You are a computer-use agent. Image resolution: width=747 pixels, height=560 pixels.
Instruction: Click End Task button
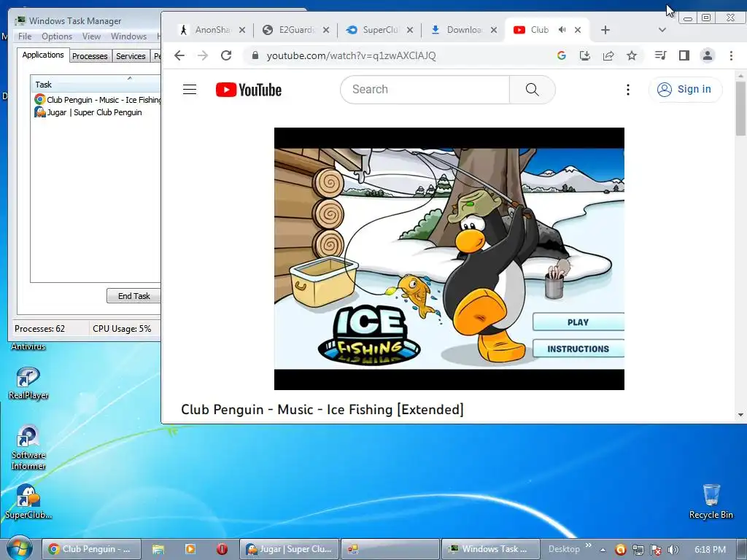coord(133,296)
